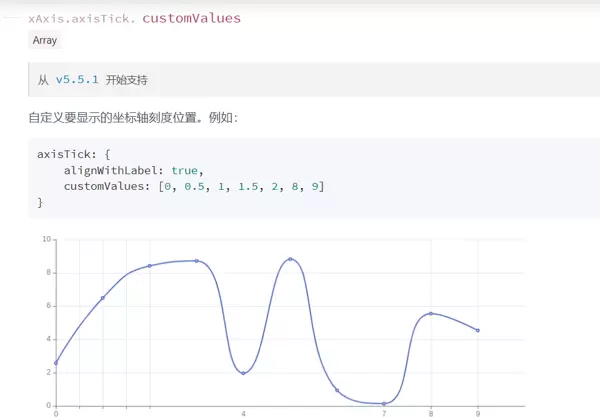Click the data point above x-axis label 8

coord(431,314)
